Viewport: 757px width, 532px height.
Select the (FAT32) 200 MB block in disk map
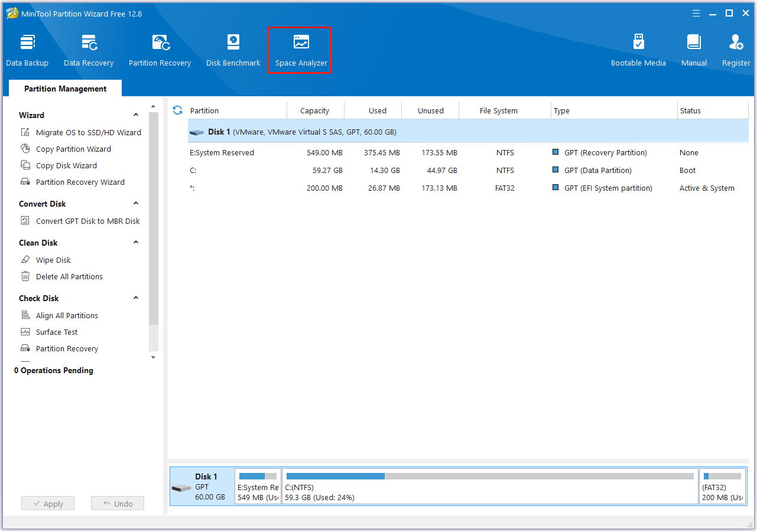coord(722,487)
